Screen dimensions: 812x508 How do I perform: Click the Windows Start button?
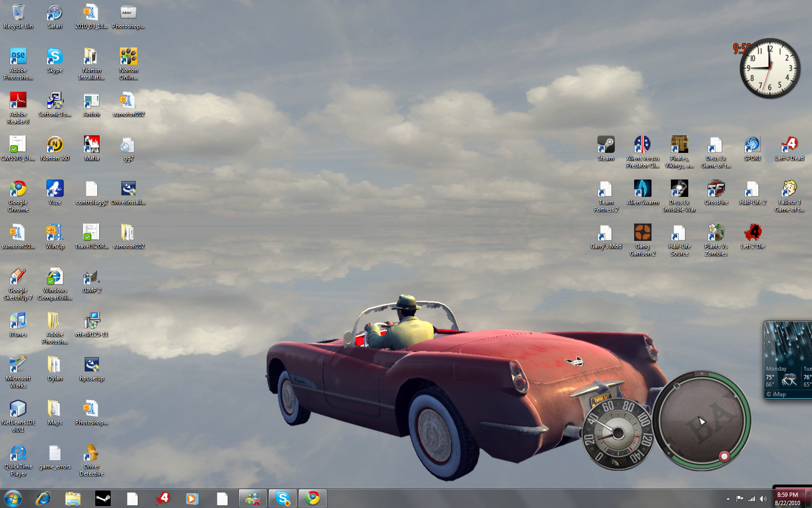point(13,498)
